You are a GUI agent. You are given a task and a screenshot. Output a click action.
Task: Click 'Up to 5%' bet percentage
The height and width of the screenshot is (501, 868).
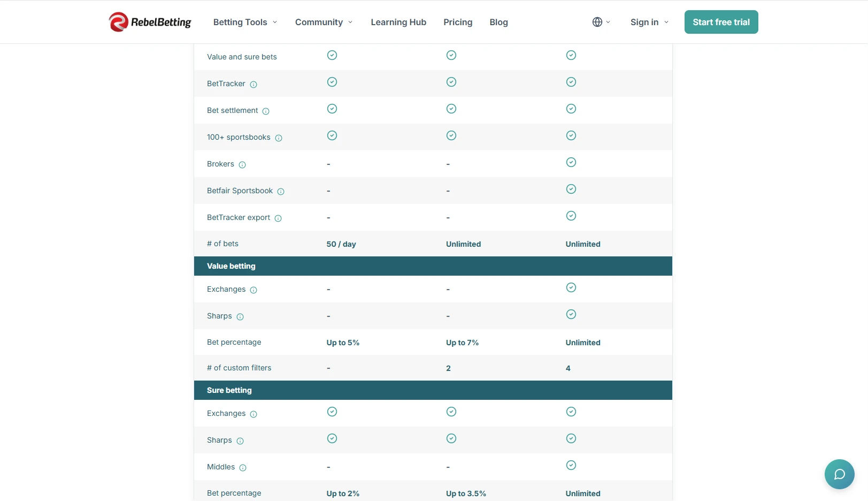[343, 343]
